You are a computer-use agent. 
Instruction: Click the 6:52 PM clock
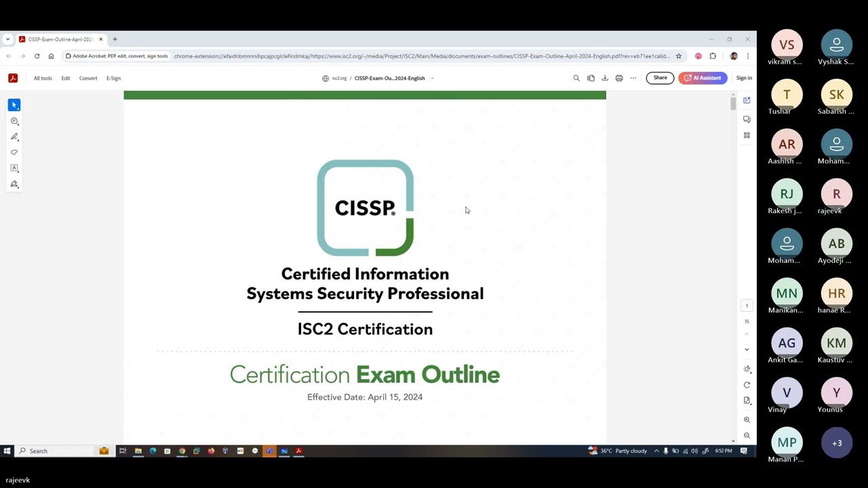pyautogui.click(x=724, y=451)
